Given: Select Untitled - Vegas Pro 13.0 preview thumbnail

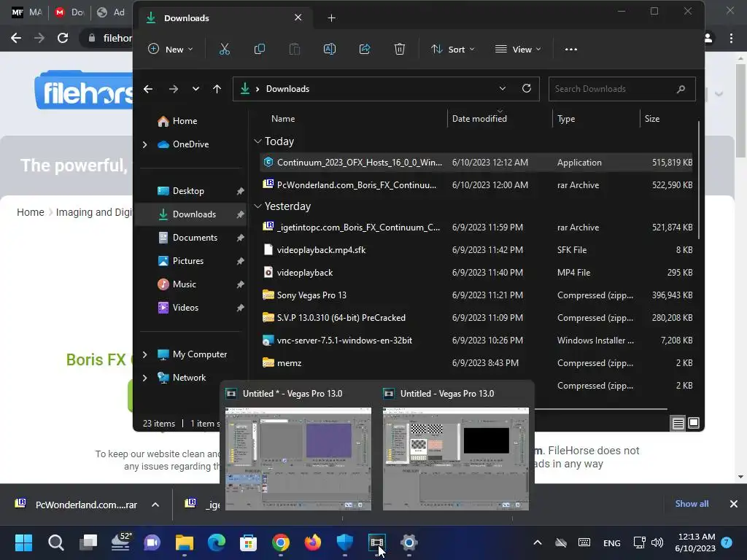Looking at the screenshot, I should pyautogui.click(x=456, y=459).
